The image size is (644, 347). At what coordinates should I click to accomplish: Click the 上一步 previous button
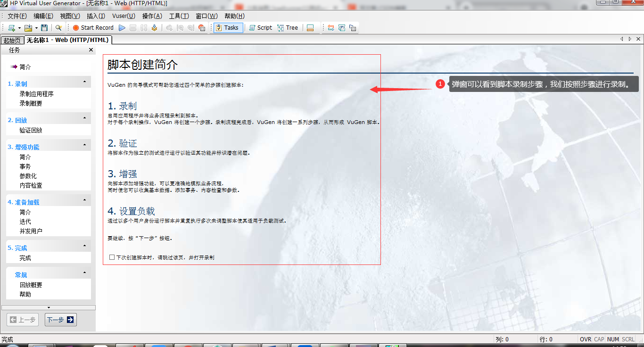tap(23, 320)
